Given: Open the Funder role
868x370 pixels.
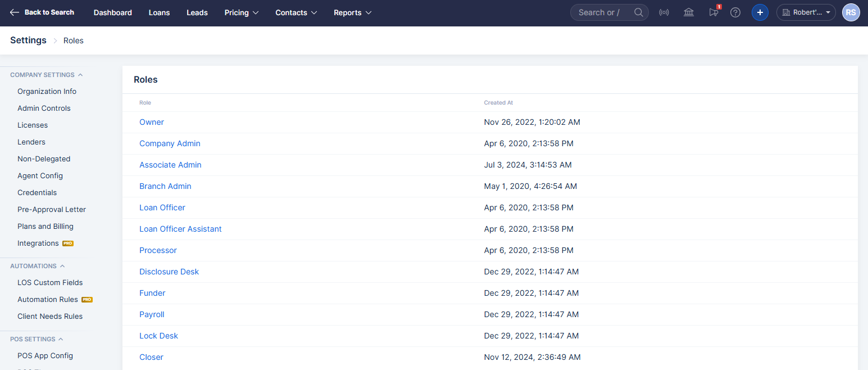Looking at the screenshot, I should pyautogui.click(x=152, y=293).
